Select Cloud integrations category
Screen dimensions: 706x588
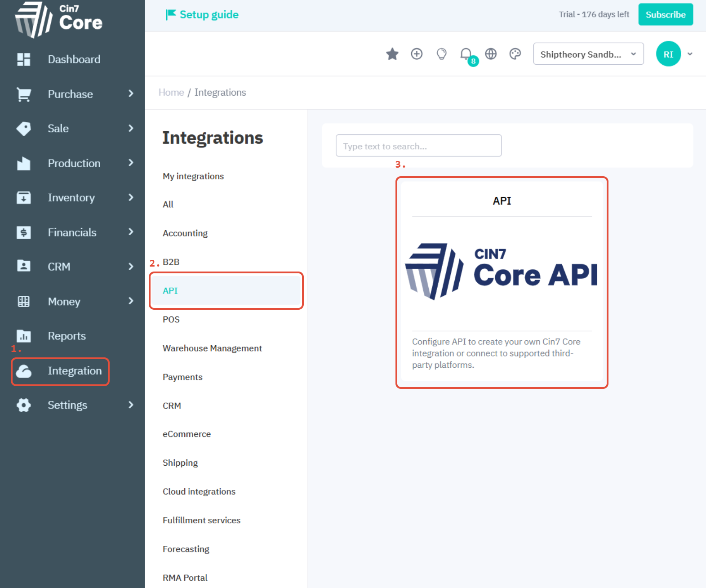click(199, 492)
